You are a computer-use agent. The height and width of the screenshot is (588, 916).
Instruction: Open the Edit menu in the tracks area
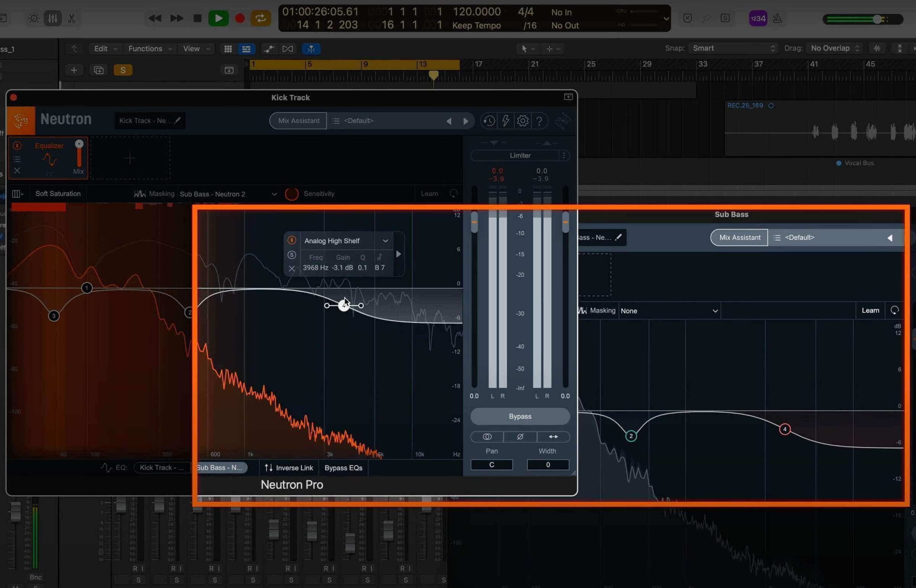tap(105, 48)
